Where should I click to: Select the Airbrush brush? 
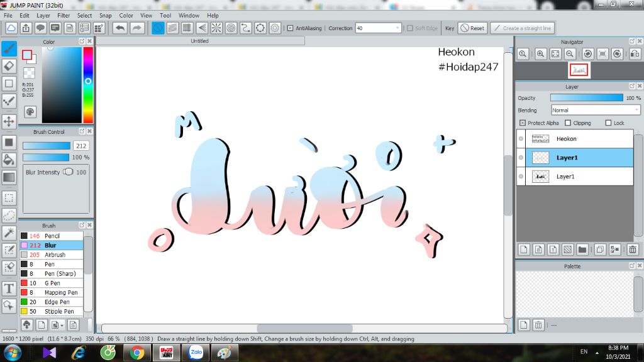tap(52, 255)
